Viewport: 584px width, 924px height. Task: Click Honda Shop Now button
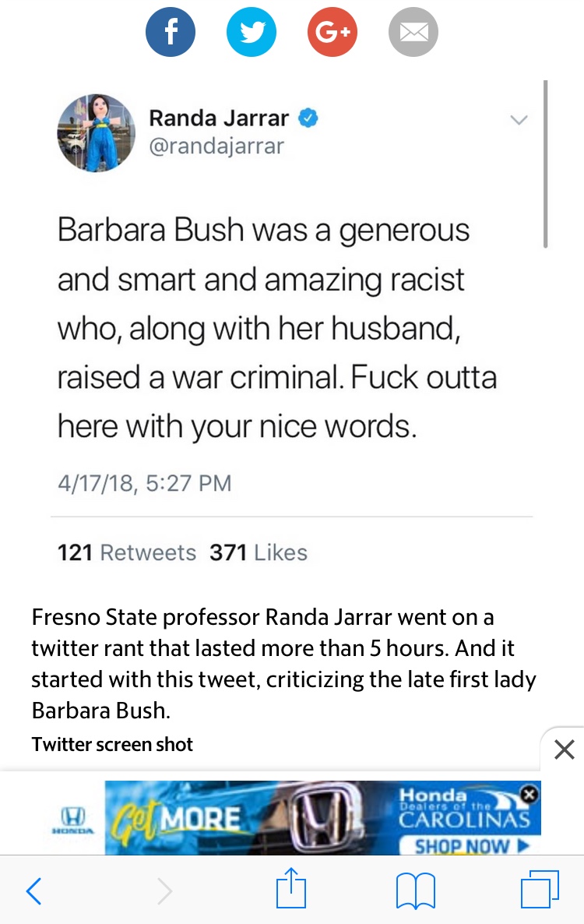[470, 845]
